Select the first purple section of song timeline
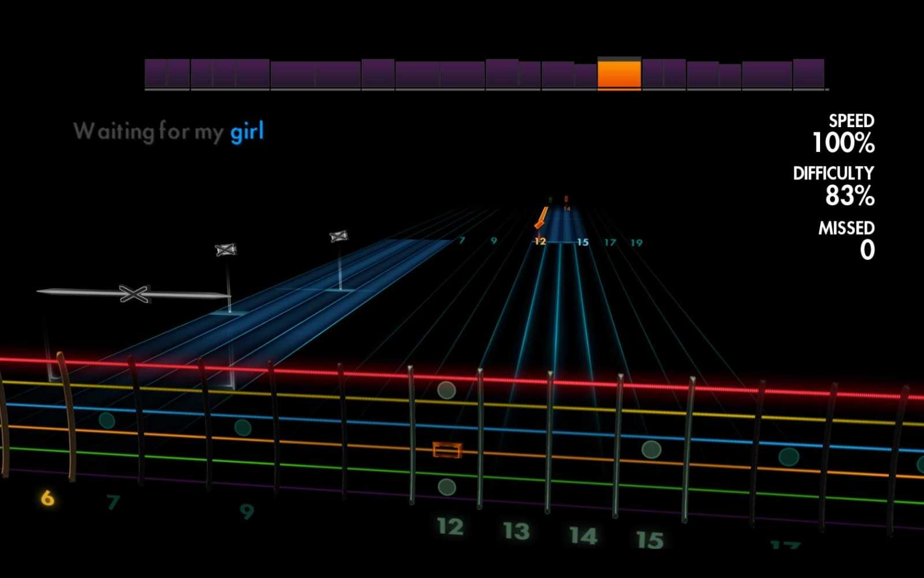This screenshot has height=578, width=924. 155,74
